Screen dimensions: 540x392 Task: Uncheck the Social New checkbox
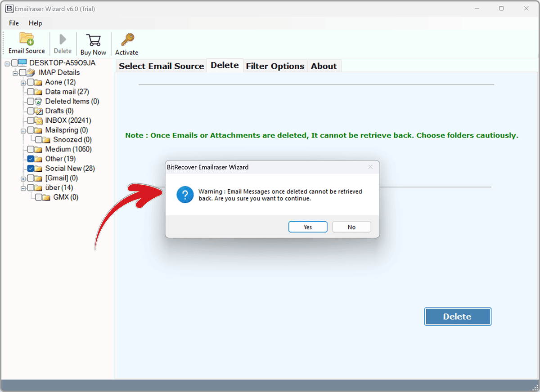click(x=31, y=169)
